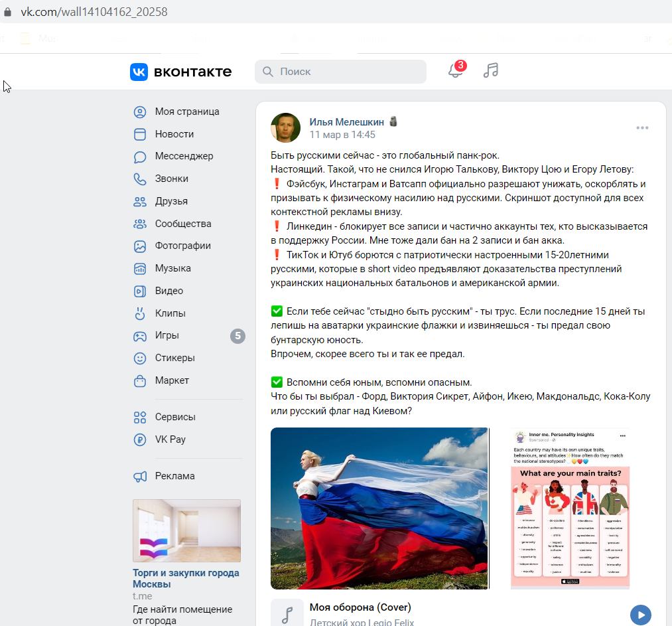The height and width of the screenshot is (626, 672).
Task: Click the Игры badge showing 5
Action: click(x=238, y=336)
